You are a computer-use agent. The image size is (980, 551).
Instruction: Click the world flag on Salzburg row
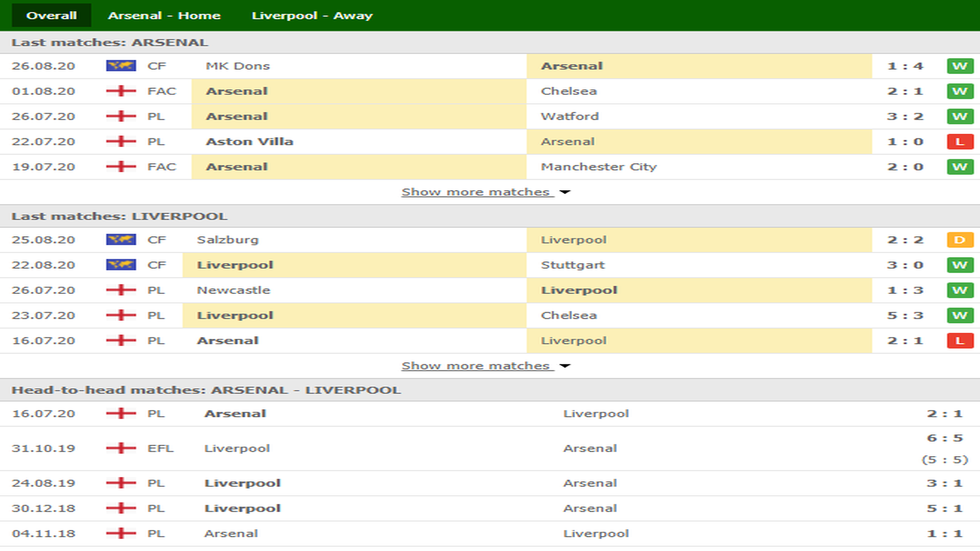pyautogui.click(x=121, y=240)
